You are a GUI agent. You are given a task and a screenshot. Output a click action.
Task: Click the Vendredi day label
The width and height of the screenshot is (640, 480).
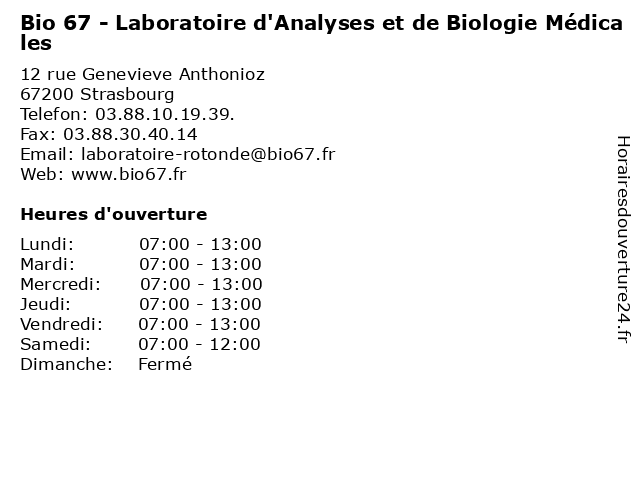tap(62, 324)
